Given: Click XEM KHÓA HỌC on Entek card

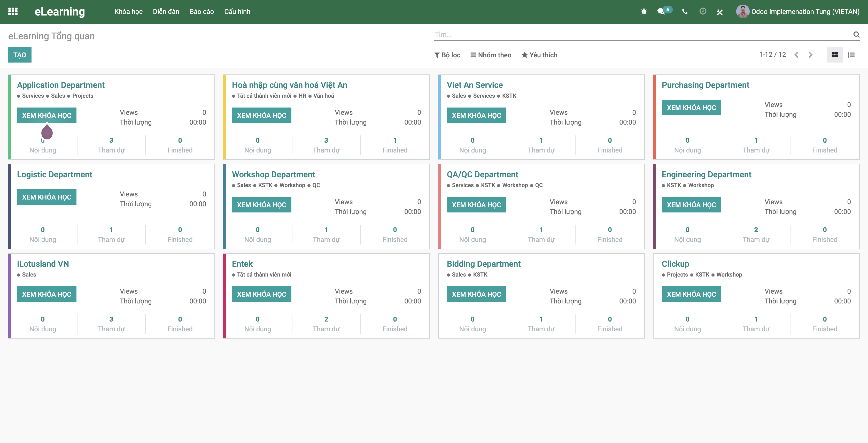Looking at the screenshot, I should pos(261,294).
